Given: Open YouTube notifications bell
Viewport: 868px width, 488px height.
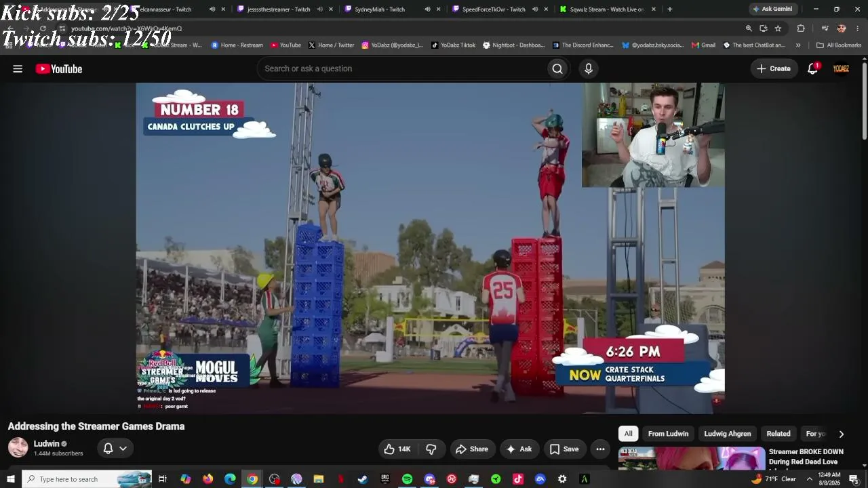Looking at the screenshot, I should coord(812,68).
